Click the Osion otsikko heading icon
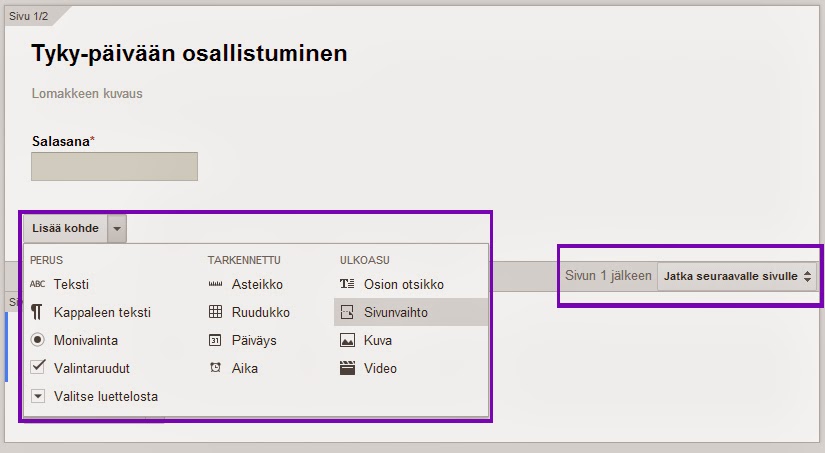The image size is (825, 453). [347, 284]
